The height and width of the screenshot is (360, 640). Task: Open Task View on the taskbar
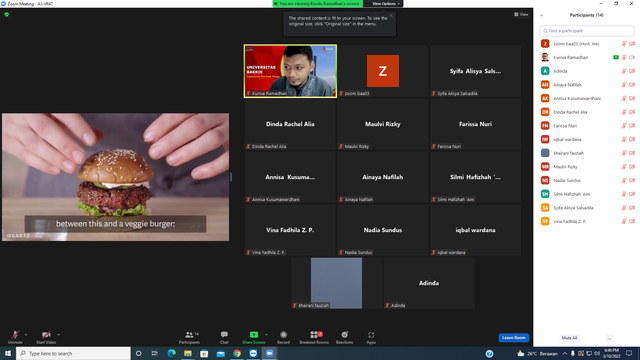[154, 353]
